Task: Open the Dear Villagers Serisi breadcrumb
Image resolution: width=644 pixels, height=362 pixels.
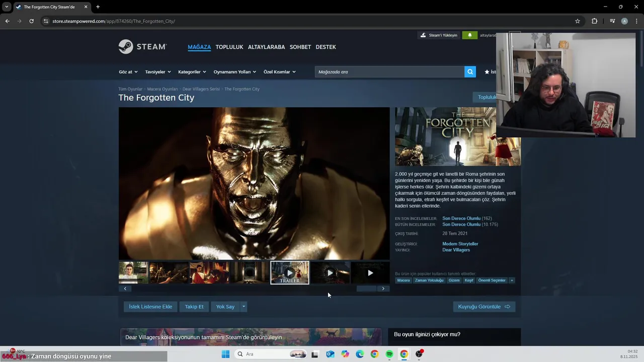Action: tap(201, 89)
